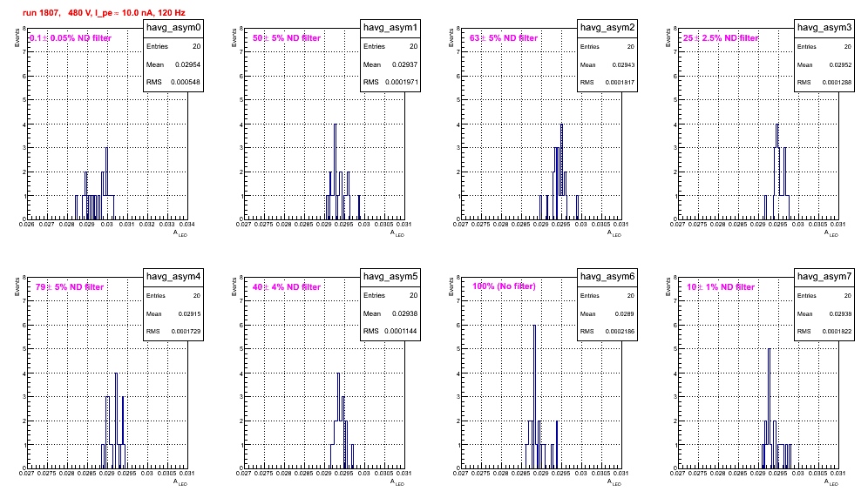Click RMS 0.0001971 in havg_asym1 stats
The image size is (868, 498).
pos(390,83)
